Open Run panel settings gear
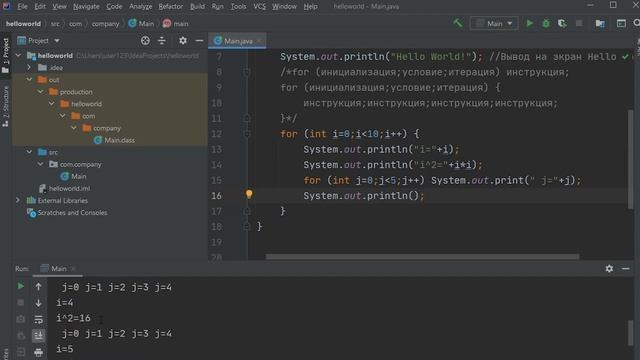 coord(609,269)
